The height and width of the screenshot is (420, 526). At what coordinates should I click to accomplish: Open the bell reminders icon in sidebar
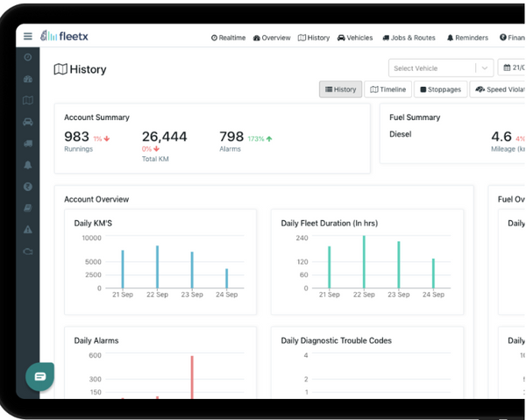(x=28, y=165)
